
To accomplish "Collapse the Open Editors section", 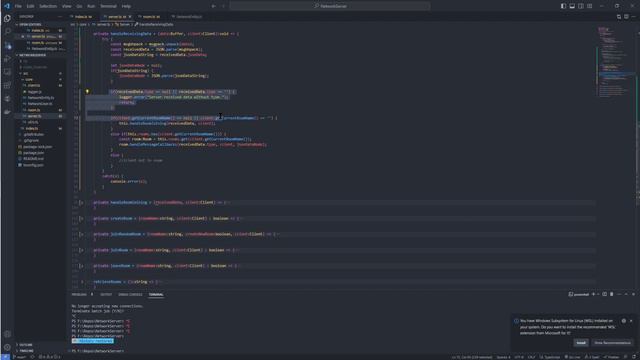I will pos(40,24).
